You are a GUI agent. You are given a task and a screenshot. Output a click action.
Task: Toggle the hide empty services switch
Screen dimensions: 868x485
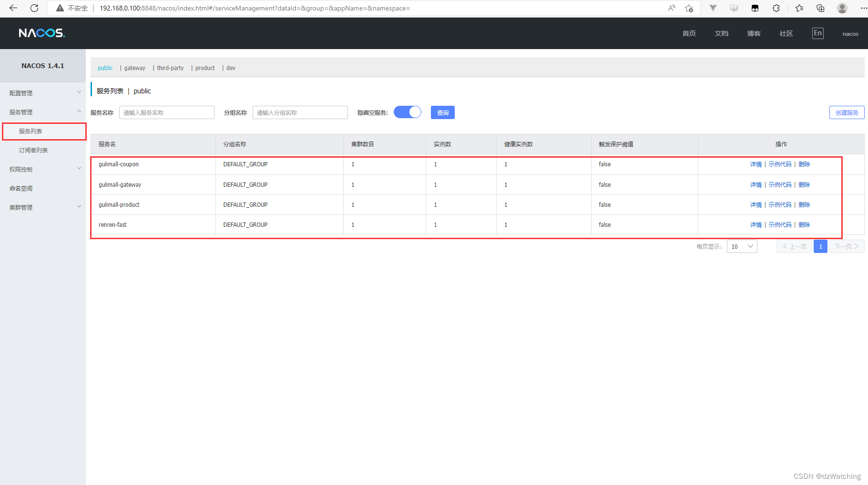pyautogui.click(x=408, y=112)
